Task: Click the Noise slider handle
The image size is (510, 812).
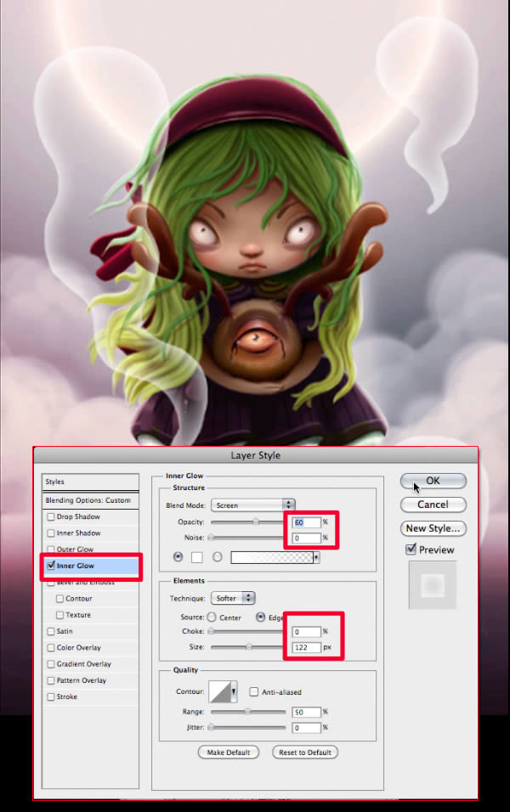Action: click(x=211, y=538)
